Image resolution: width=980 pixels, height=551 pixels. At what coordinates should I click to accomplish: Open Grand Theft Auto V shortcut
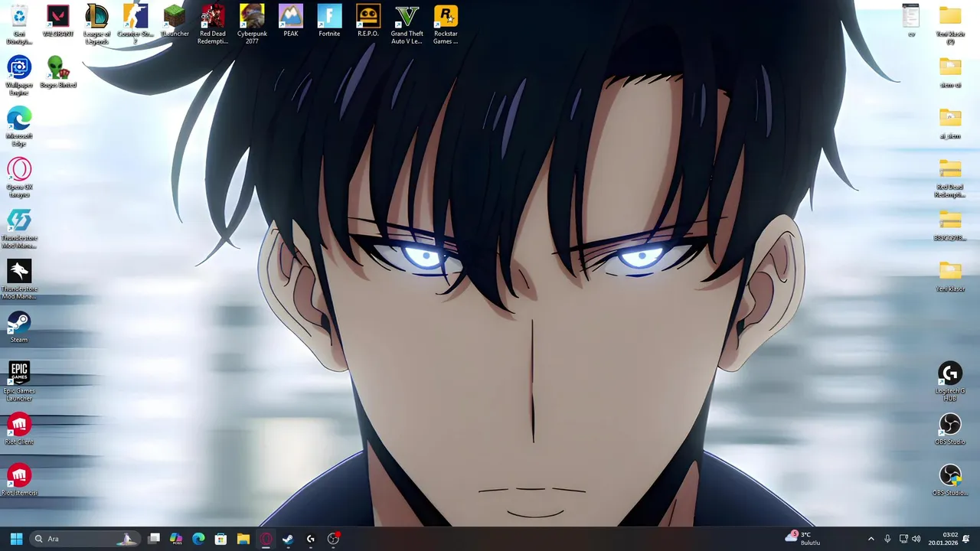(x=407, y=24)
